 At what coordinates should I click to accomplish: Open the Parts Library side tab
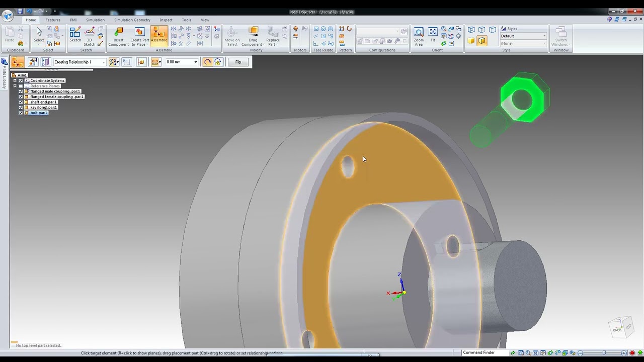click(x=4, y=73)
